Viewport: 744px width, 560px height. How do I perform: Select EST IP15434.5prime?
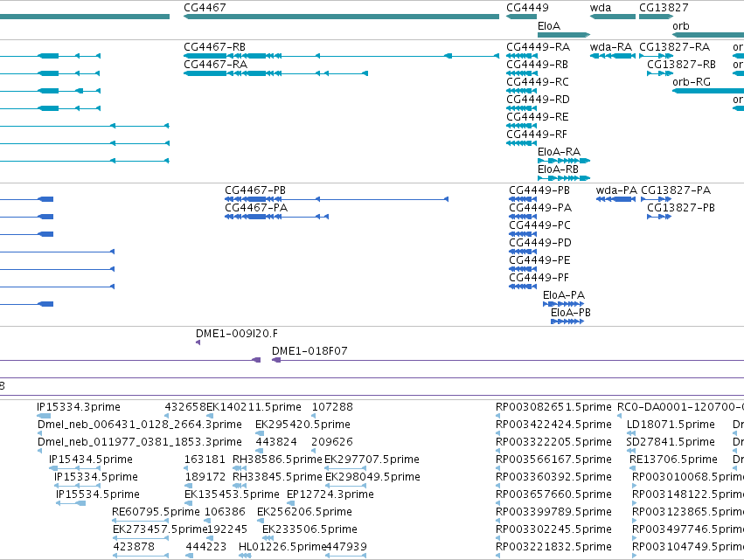click(74, 468)
